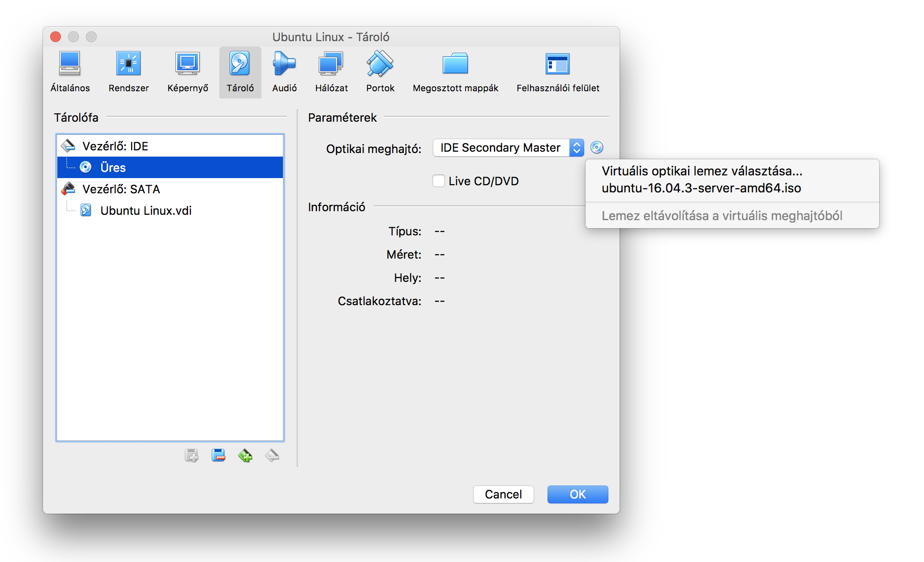Click Lemez eltávolítása a virtuális meghajtóból
The image size is (924, 562).
[732, 216]
